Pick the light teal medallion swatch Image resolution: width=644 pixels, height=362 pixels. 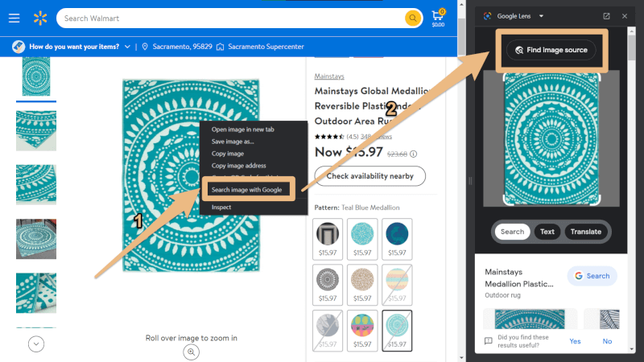[362, 239]
